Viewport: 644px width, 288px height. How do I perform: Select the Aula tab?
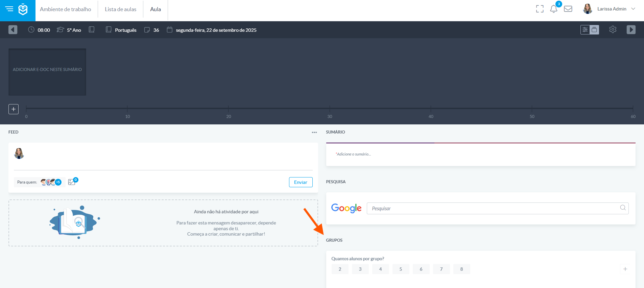coord(156,9)
